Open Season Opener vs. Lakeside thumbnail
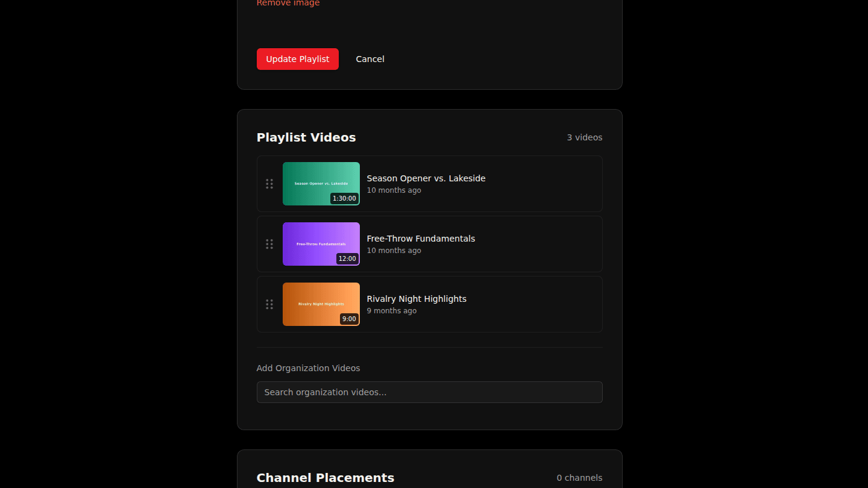The image size is (868, 488). [x=321, y=184]
